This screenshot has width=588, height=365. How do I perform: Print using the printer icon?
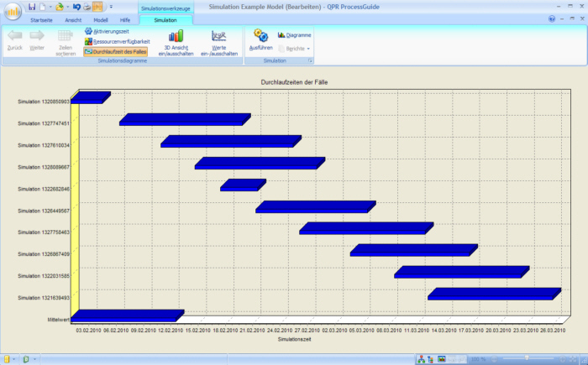(x=87, y=7)
